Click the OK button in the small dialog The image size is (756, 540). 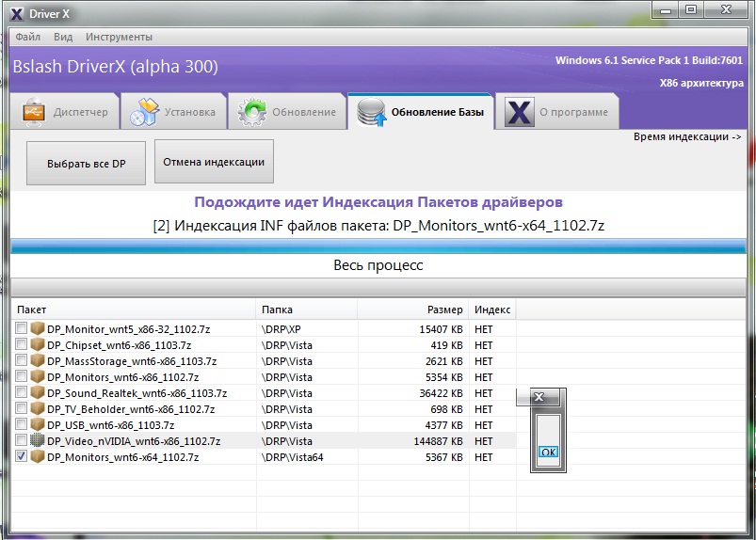(548, 452)
